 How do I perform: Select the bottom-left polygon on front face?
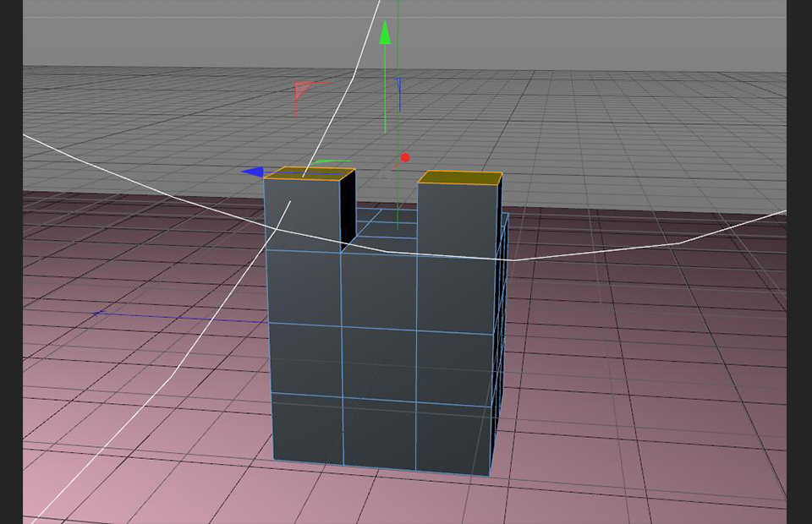coord(308,429)
